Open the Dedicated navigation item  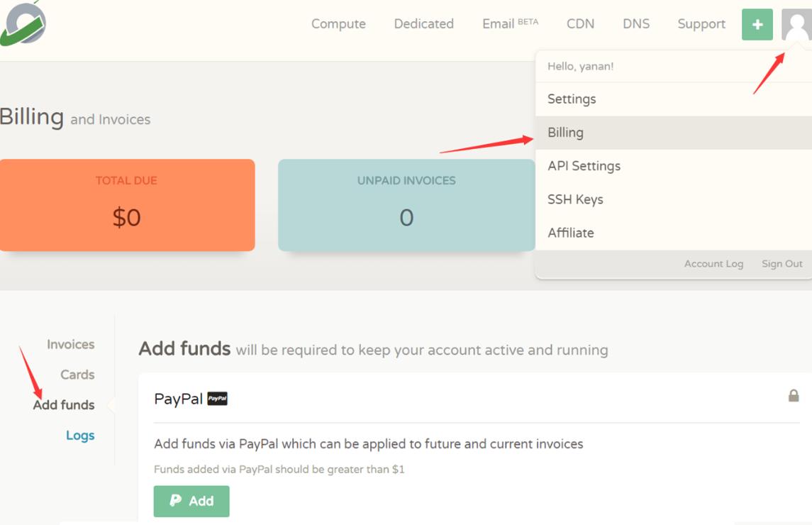coord(423,24)
